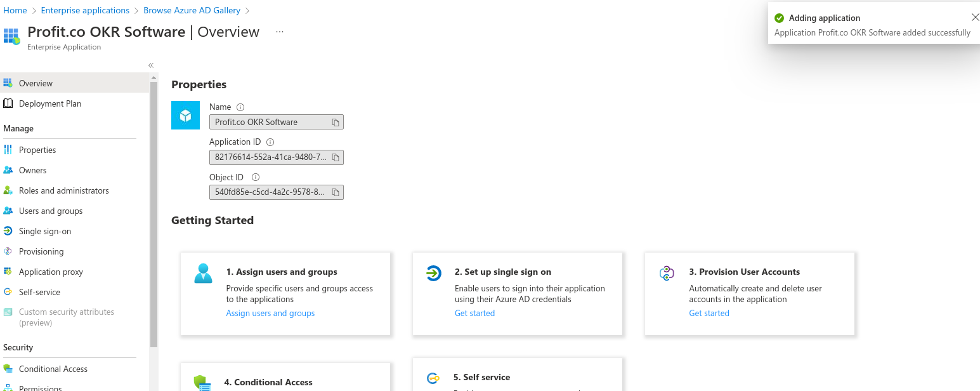Click the Profit.co enterprise application header icon

(x=11, y=36)
